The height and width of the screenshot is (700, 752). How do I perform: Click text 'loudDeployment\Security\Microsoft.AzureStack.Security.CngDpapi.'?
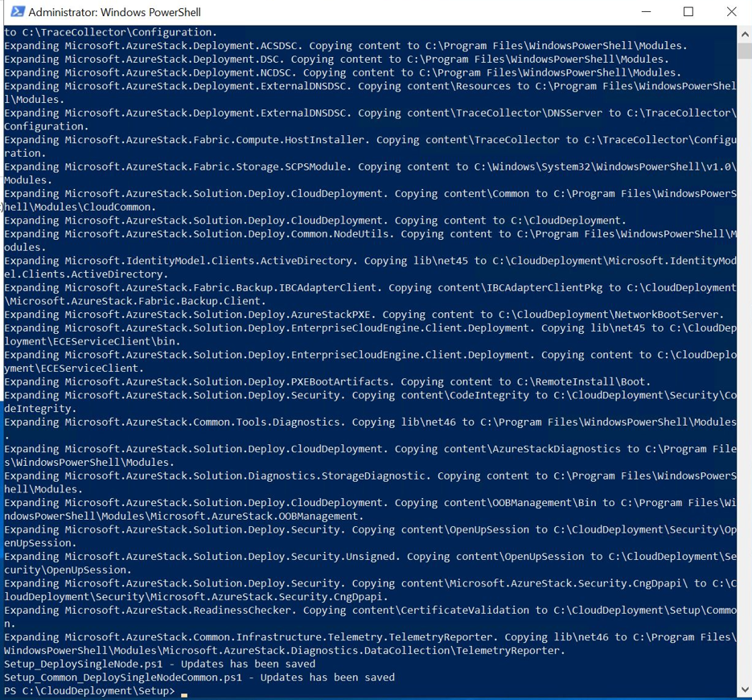coord(196,596)
